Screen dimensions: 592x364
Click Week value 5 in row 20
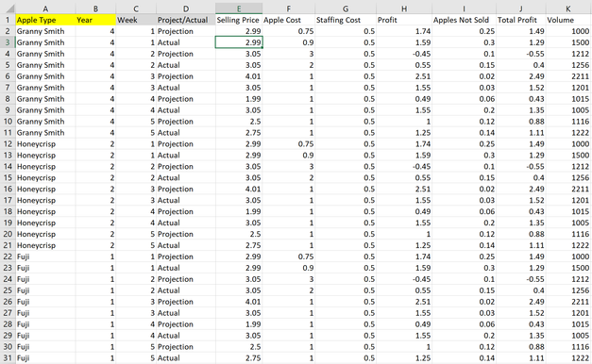pos(153,234)
